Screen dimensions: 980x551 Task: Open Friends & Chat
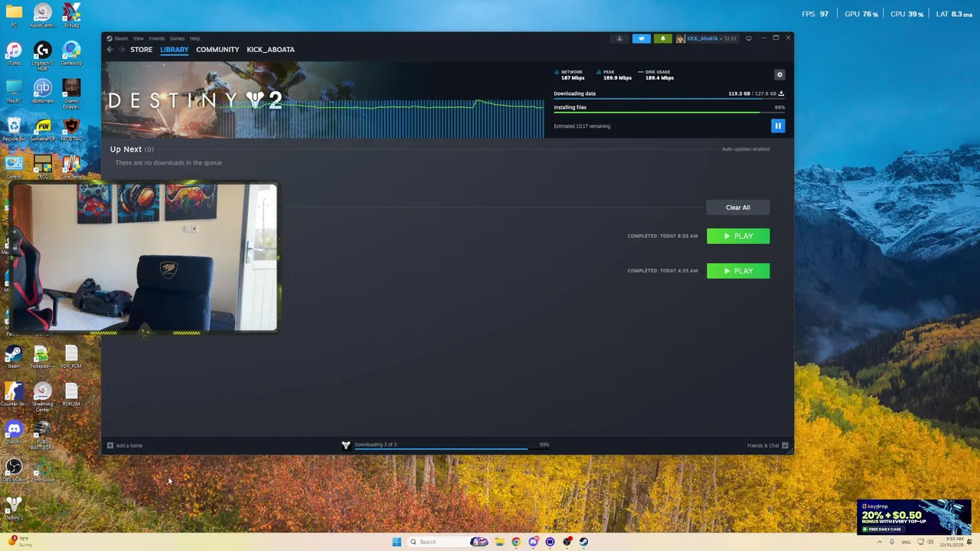(768, 445)
